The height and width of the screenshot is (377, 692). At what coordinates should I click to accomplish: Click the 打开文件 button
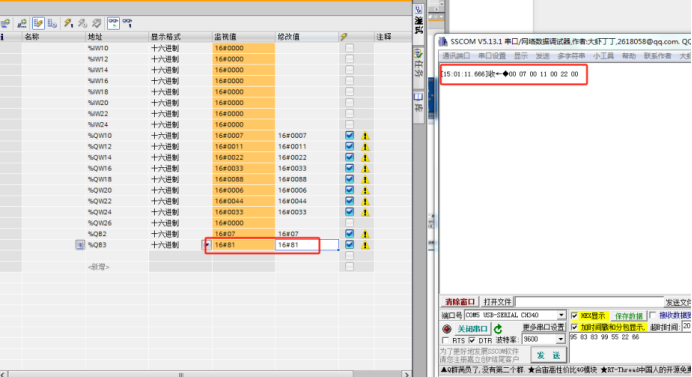497,302
